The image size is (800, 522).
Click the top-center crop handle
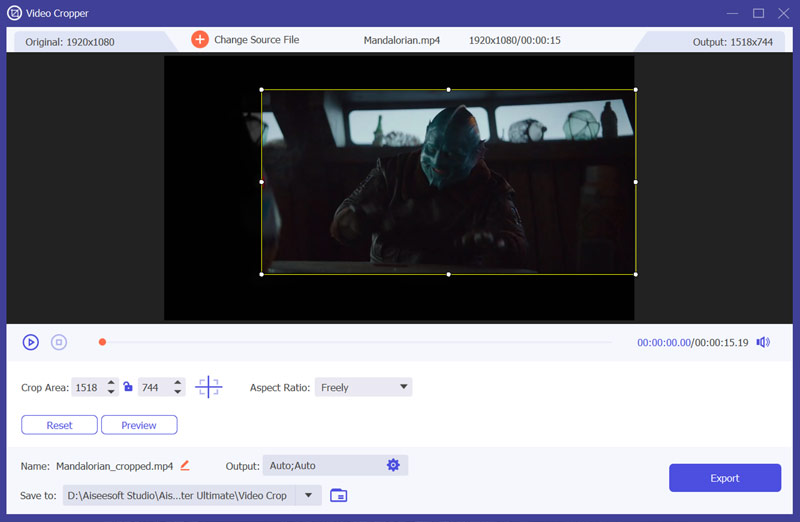[x=448, y=90]
